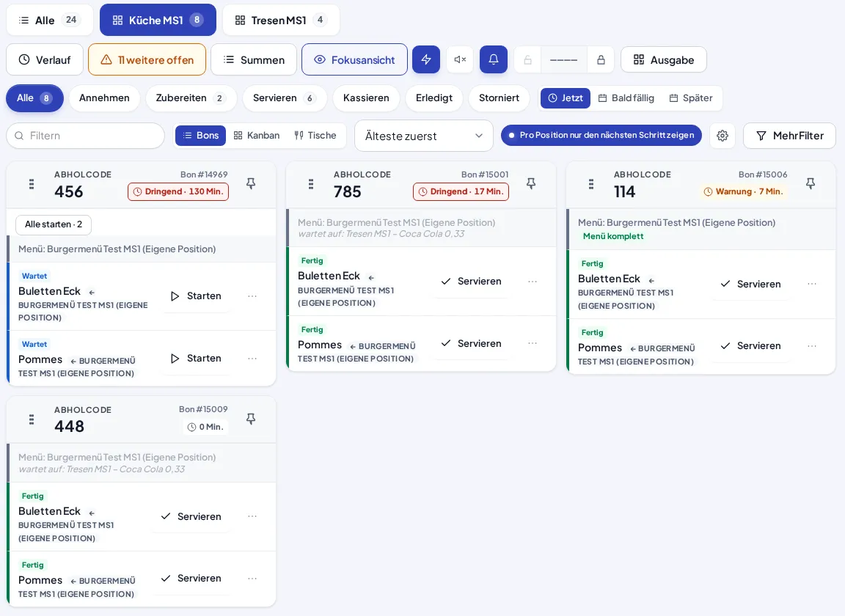Click the drag handle of order 785
Screen dimensions: 845x616
pyautogui.click(x=311, y=184)
